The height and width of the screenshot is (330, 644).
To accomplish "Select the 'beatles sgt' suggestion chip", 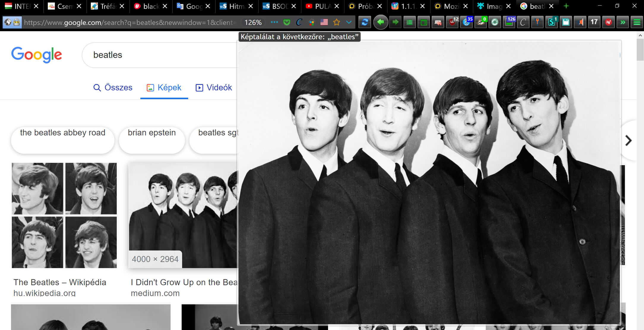I will [x=214, y=140].
